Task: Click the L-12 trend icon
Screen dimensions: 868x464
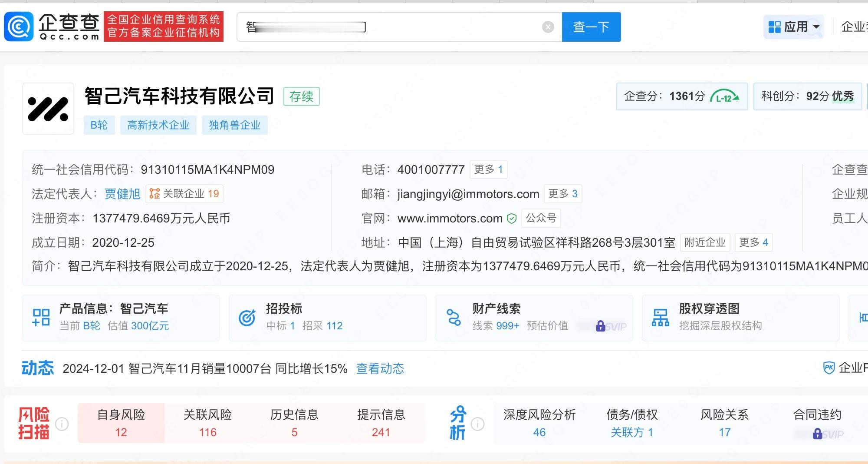Action: click(x=725, y=96)
